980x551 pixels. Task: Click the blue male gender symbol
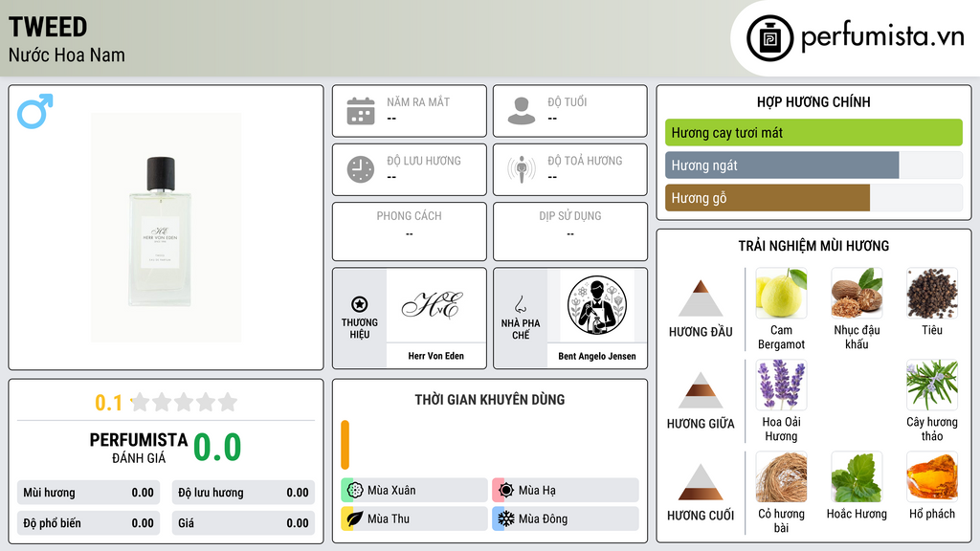[x=35, y=111]
